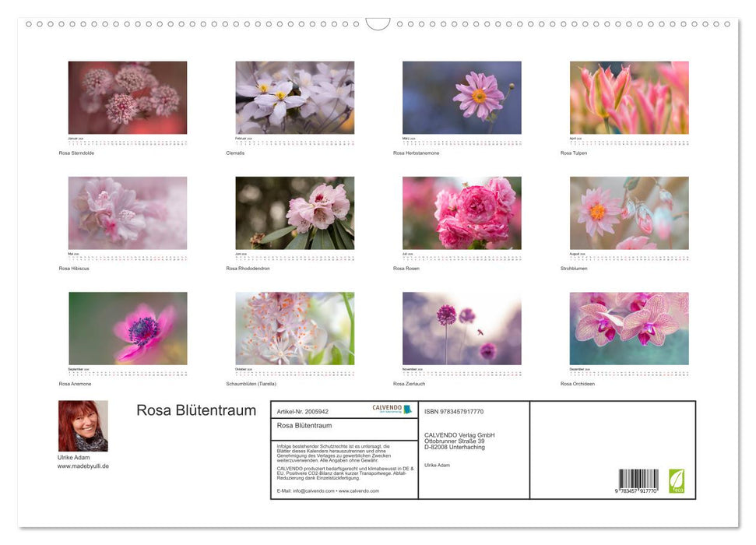Click the Rosa Herbstanemone March image

pyautogui.click(x=462, y=96)
